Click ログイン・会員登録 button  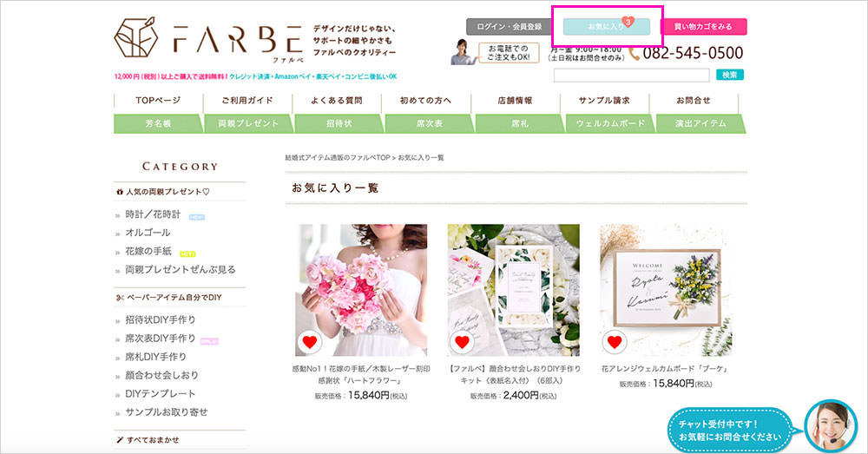coord(510,27)
